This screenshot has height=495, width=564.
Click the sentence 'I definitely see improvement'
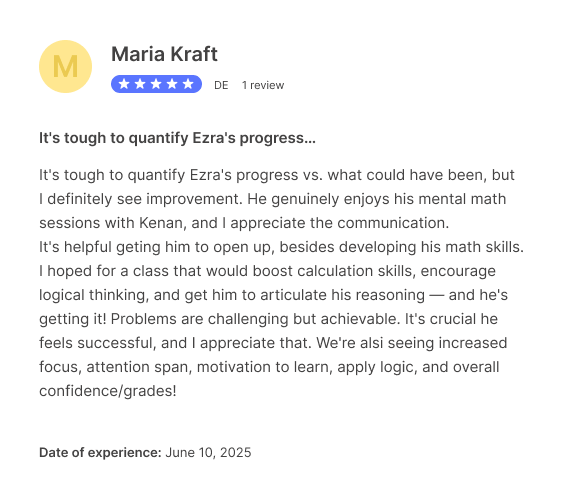141,199
